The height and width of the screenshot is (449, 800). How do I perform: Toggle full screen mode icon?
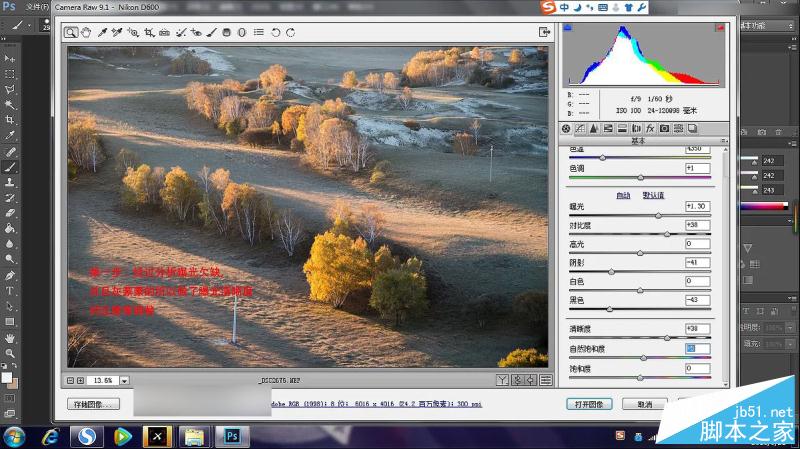pos(544,32)
